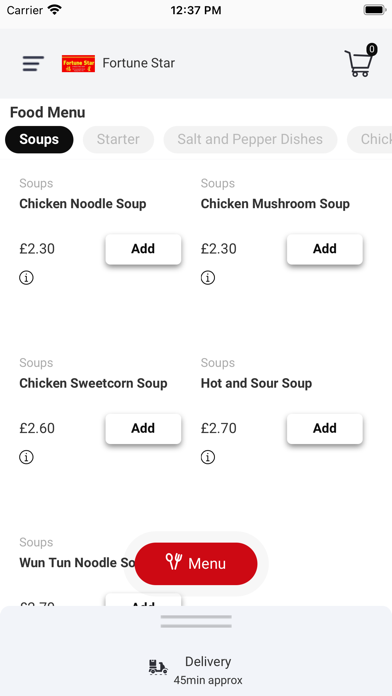Open the red Menu floating button
Image resolution: width=392 pixels, height=696 pixels.
(196, 563)
